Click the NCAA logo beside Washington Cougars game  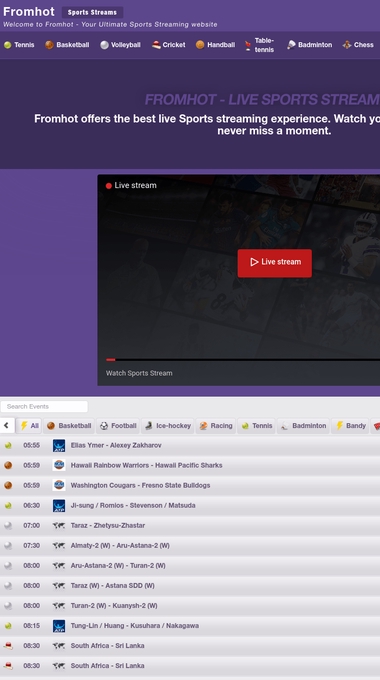pos(59,485)
